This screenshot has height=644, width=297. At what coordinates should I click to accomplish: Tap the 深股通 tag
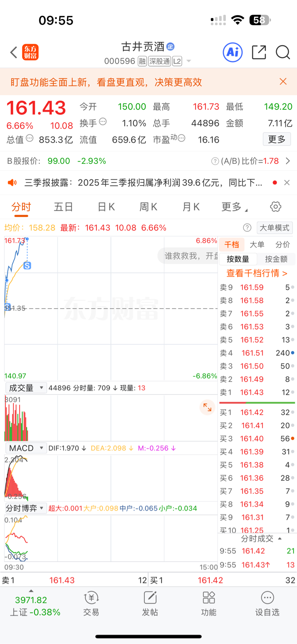pos(159,61)
